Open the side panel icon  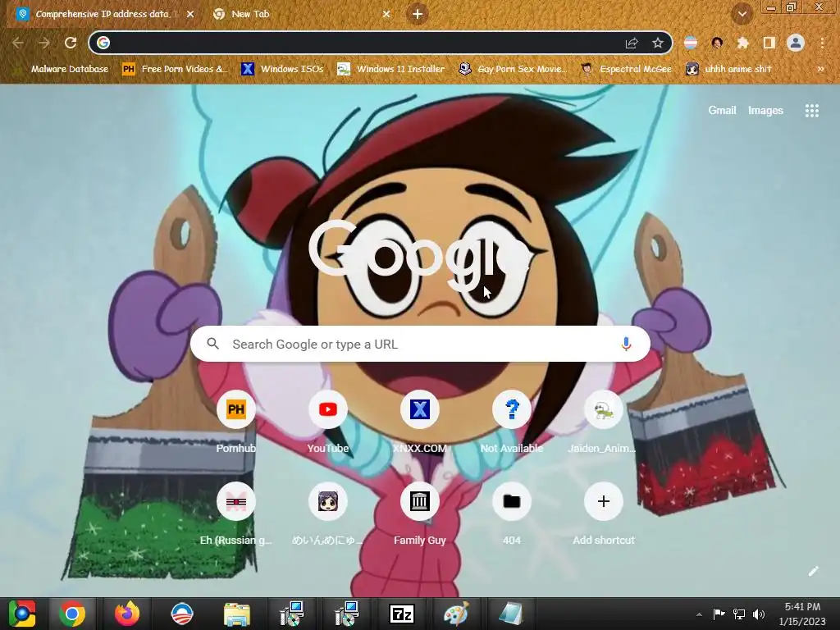[769, 43]
